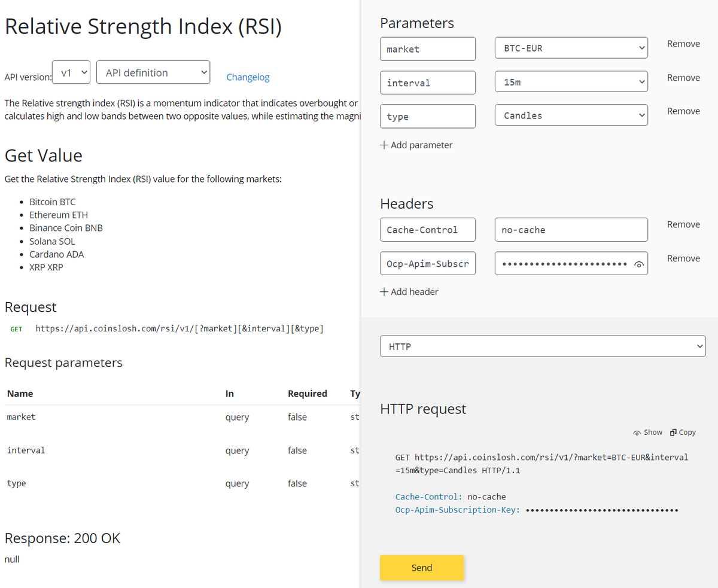Remove the type parameter
Image resolution: width=718 pixels, height=588 pixels.
pos(683,111)
